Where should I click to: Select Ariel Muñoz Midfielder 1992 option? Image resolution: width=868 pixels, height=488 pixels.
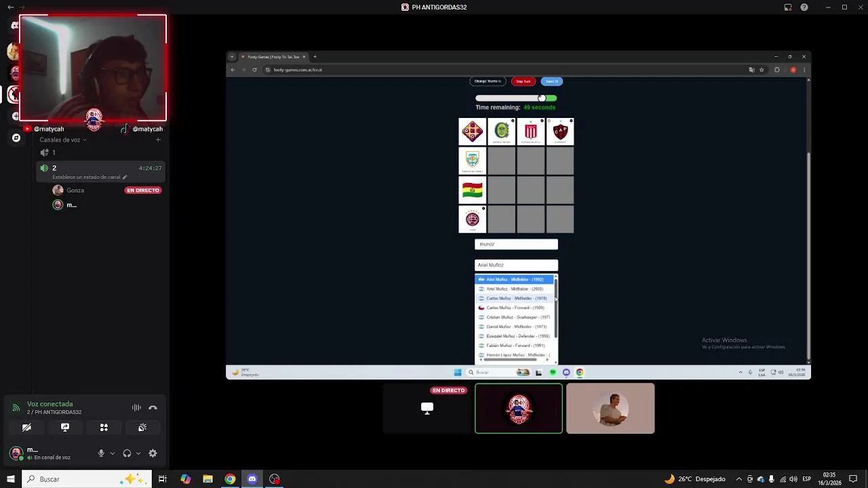pos(514,279)
